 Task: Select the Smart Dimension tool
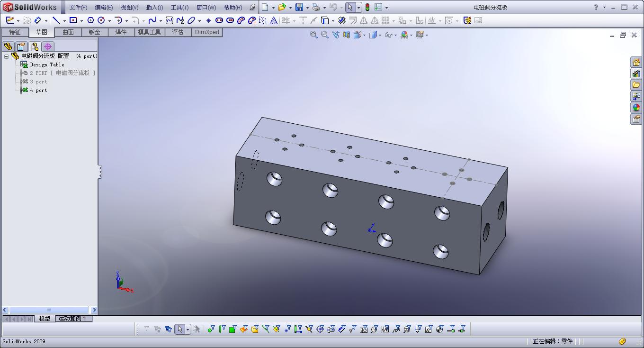(38, 20)
